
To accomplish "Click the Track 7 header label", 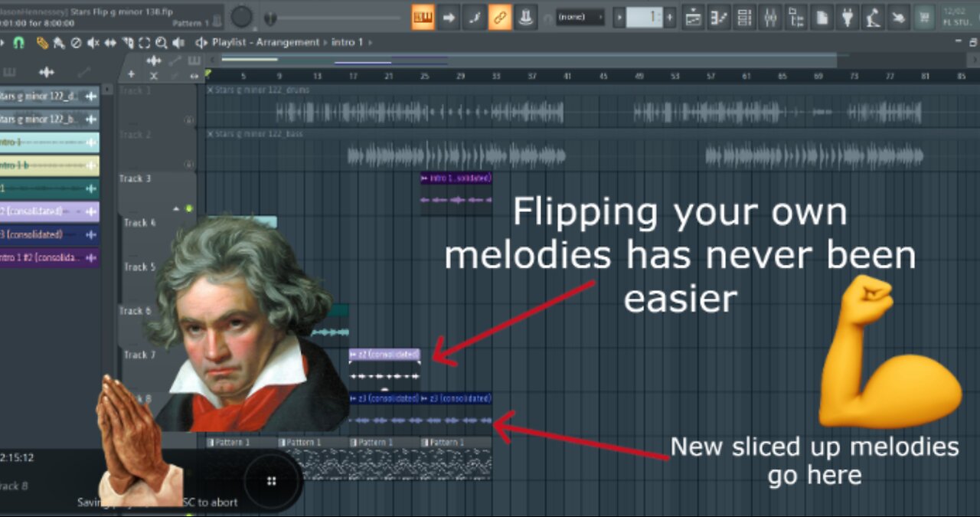I will tap(140, 355).
